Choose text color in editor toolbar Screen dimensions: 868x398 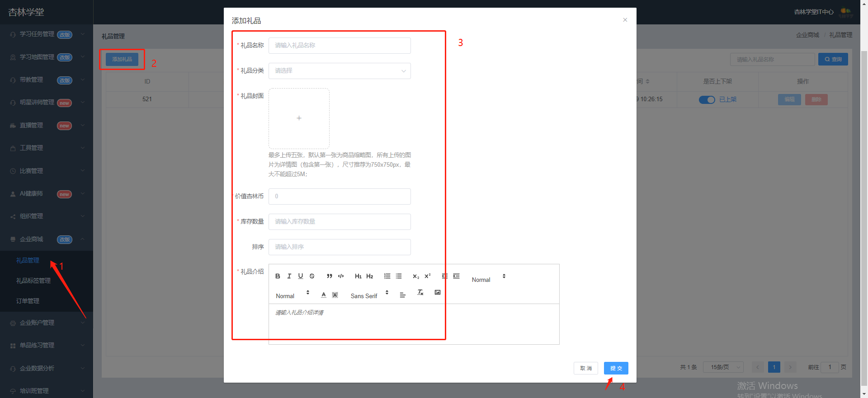[324, 295]
